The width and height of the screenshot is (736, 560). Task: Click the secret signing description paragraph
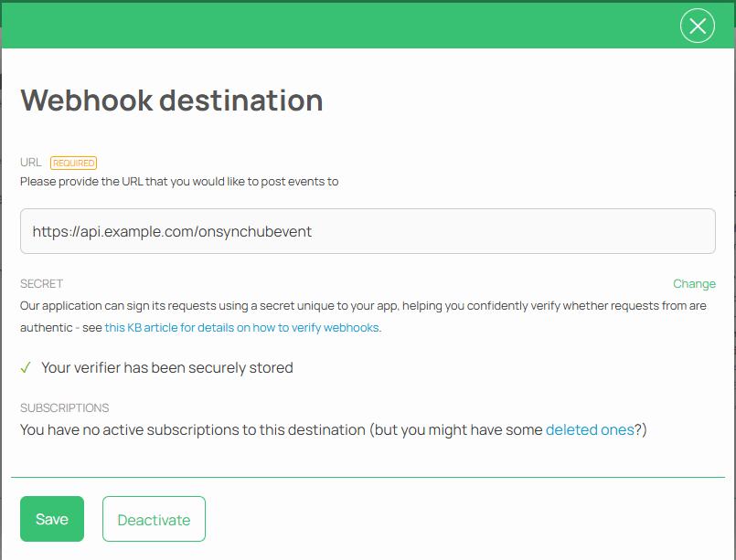[x=363, y=306]
